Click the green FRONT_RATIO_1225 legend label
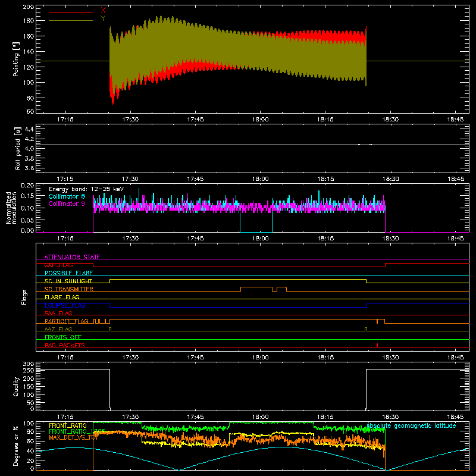Viewport: 476px width, 476px height. (77, 431)
